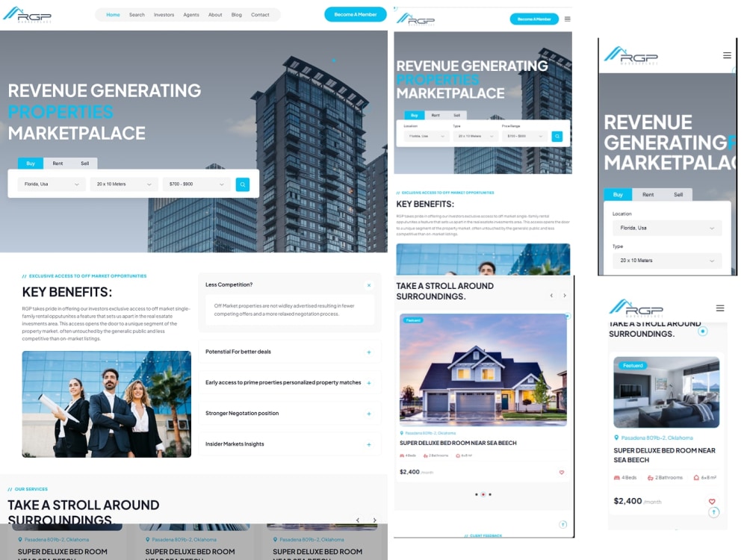Open the Blog menu item
Image resolution: width=747 pixels, height=560 pixels.
[237, 15]
